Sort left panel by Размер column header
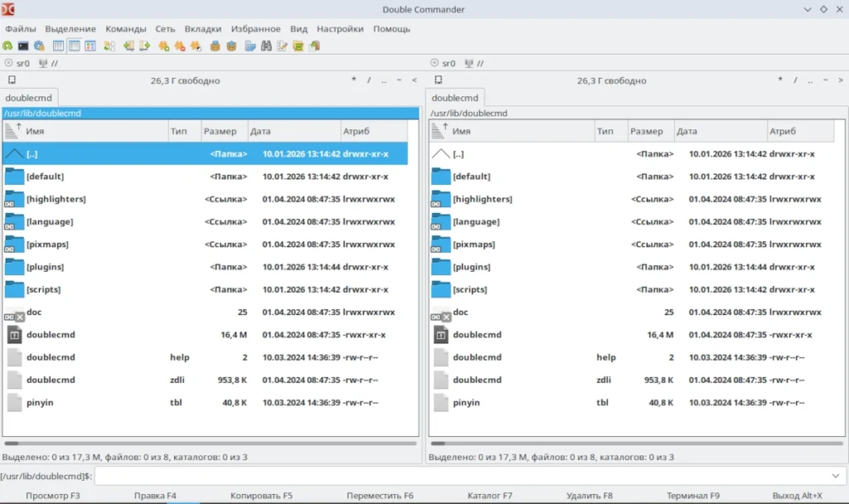This screenshot has width=849, height=504. coord(224,131)
